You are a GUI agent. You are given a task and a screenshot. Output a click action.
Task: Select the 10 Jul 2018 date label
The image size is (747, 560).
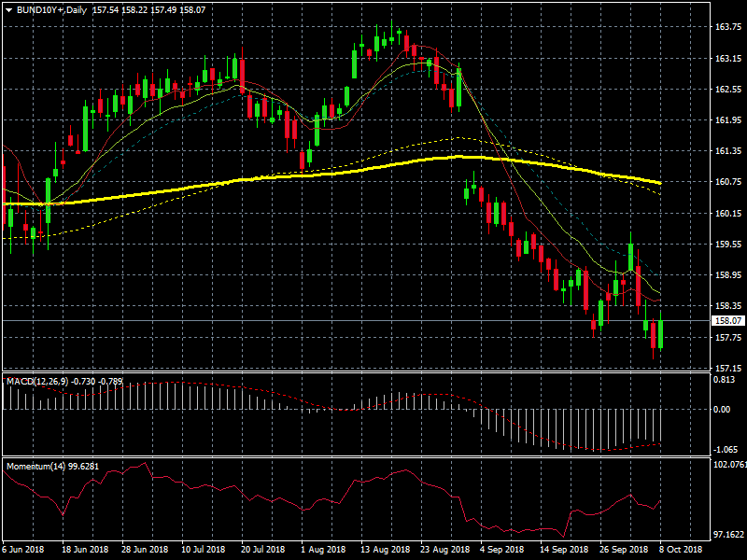204,550
